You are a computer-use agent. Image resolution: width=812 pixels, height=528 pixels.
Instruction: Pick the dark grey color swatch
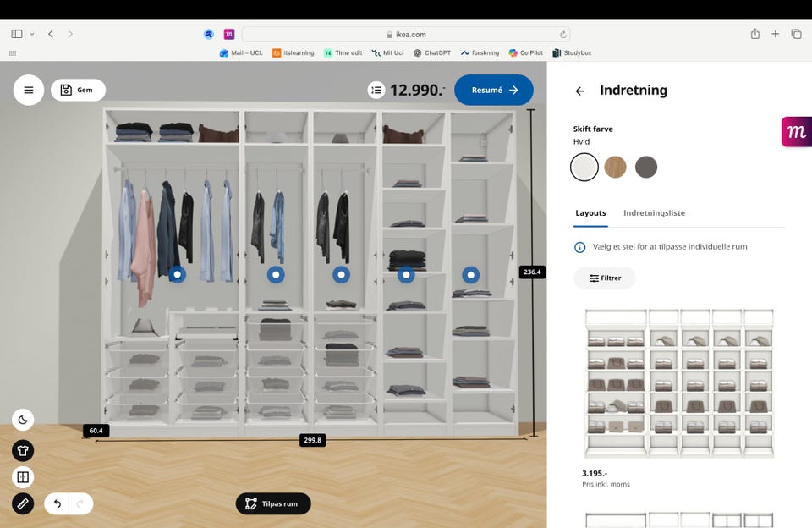coord(645,168)
